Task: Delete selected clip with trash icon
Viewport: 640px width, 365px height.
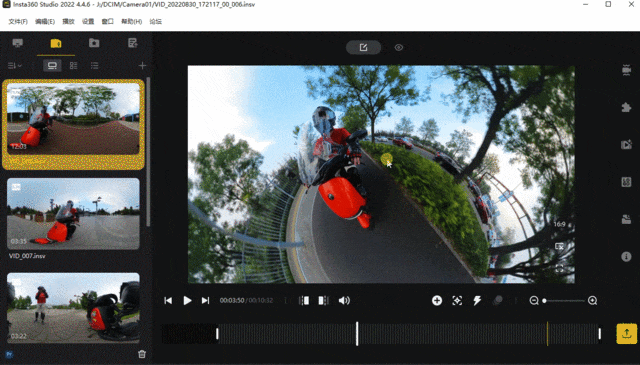Action: [142, 354]
